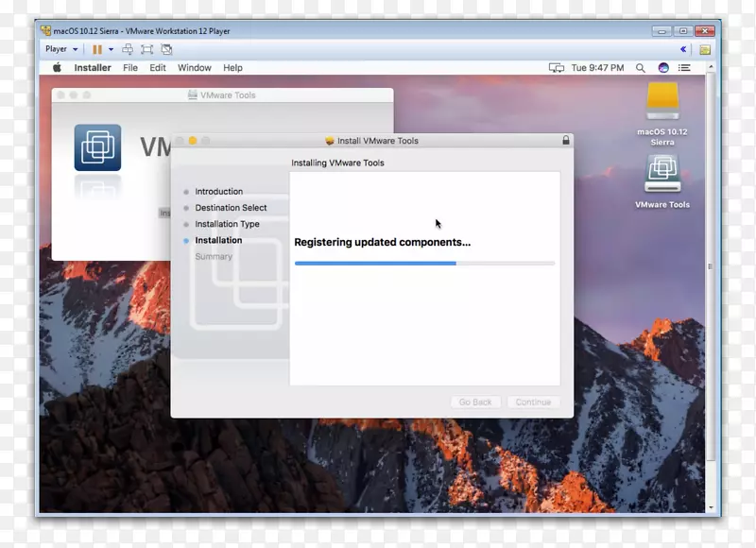The image size is (756, 548).
Task: Click the Continue button
Action: [533, 402]
